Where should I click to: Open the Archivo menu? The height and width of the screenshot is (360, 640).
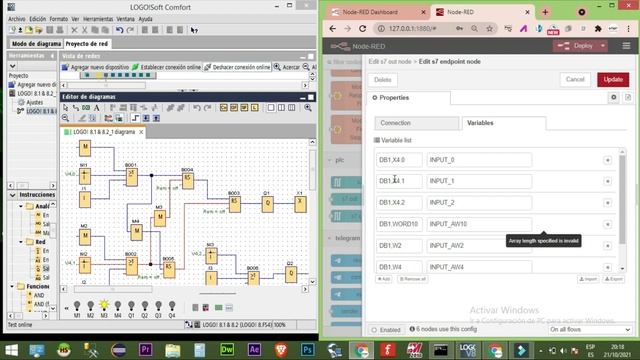pyautogui.click(x=17, y=19)
